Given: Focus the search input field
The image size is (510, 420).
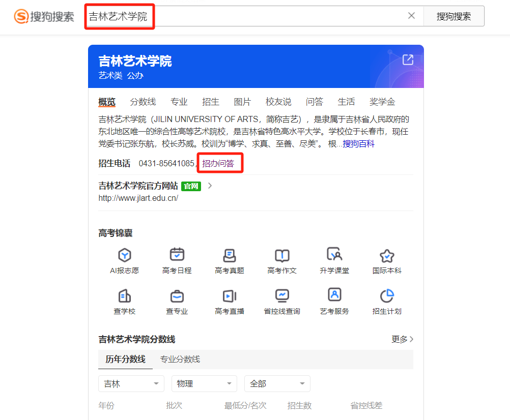Looking at the screenshot, I should coord(247,16).
